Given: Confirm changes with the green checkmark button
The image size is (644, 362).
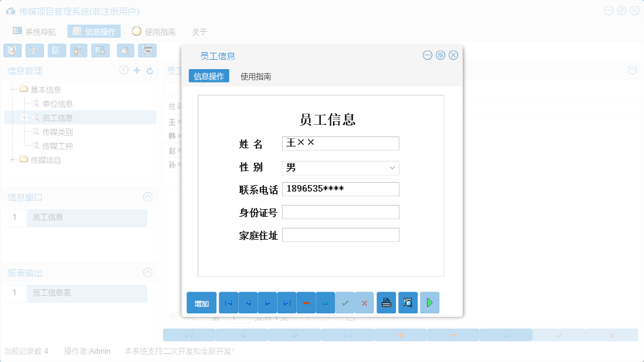Looking at the screenshot, I should [x=345, y=303].
